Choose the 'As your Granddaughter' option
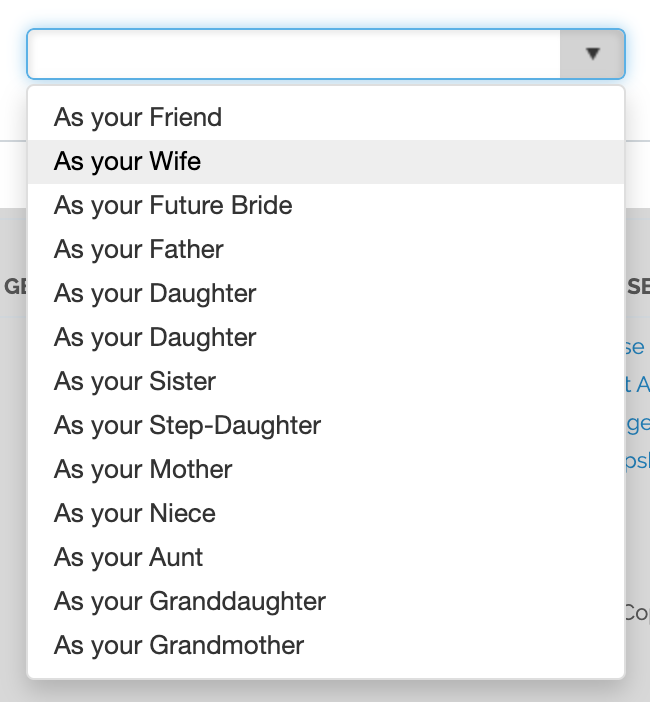This screenshot has height=702, width=650. pos(190,602)
